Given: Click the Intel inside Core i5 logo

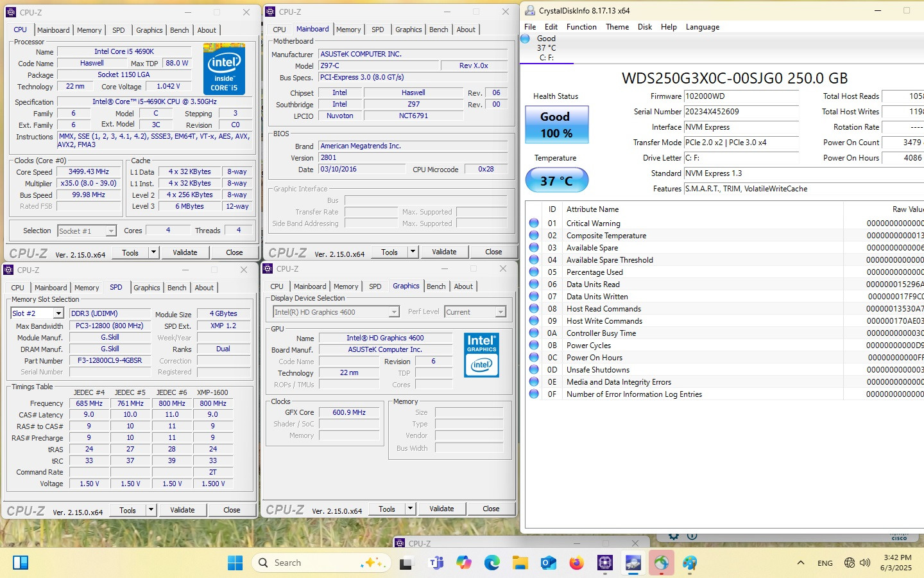Looking at the screenshot, I should [x=224, y=69].
